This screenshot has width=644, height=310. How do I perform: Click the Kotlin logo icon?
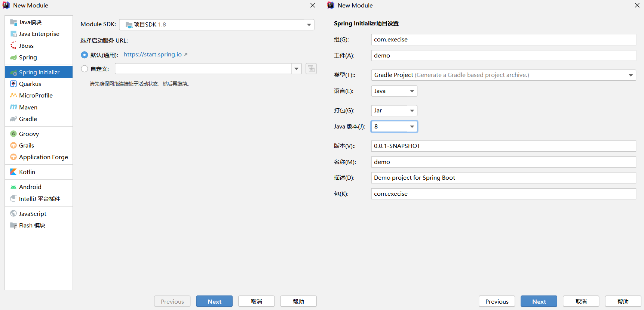click(x=13, y=172)
